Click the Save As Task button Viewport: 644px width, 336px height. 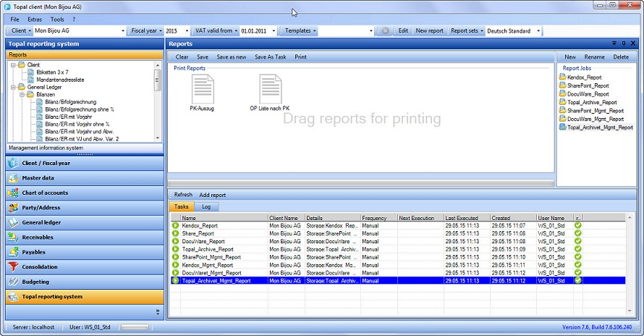coord(270,56)
